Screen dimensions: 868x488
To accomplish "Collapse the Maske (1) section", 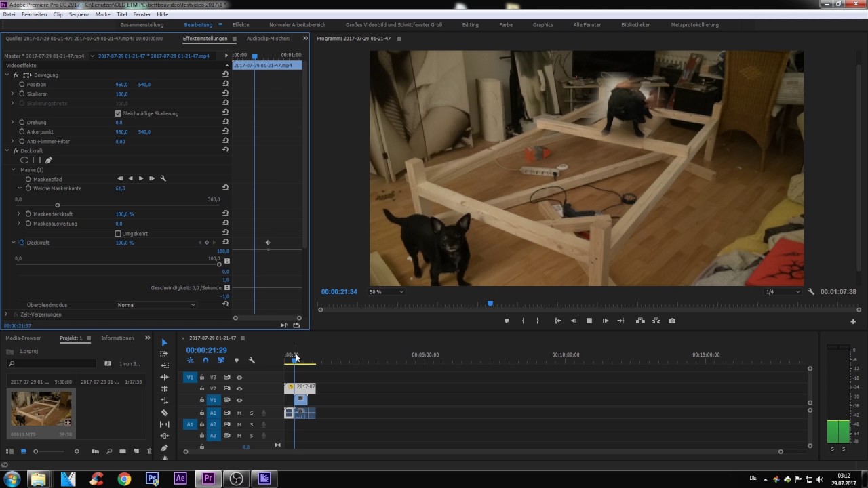I will pyautogui.click(x=13, y=169).
